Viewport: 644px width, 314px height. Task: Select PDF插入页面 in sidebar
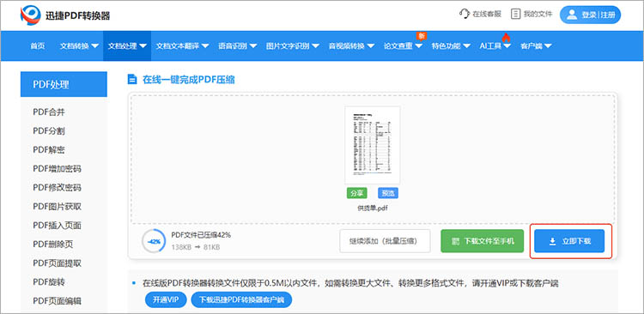click(x=57, y=226)
